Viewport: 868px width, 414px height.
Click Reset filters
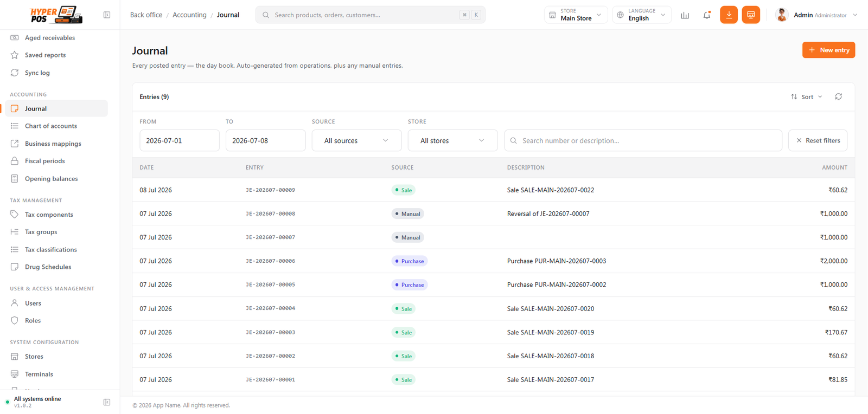pyautogui.click(x=818, y=140)
